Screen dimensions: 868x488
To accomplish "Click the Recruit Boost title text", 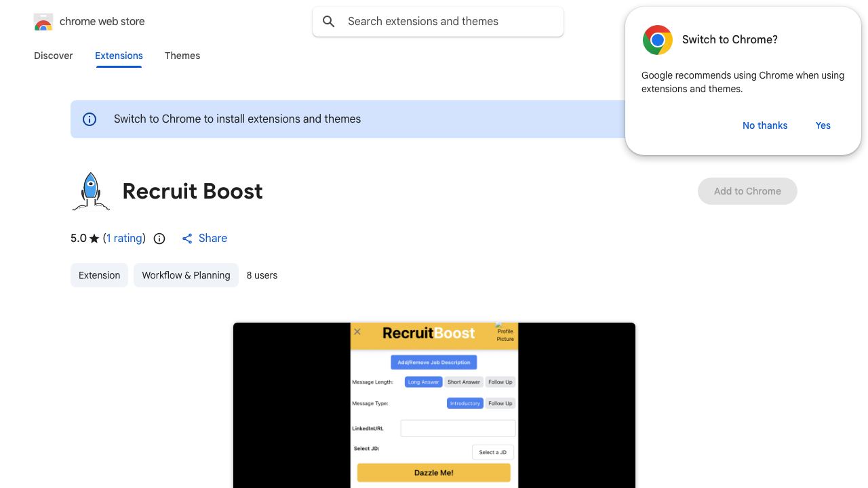I will [193, 191].
